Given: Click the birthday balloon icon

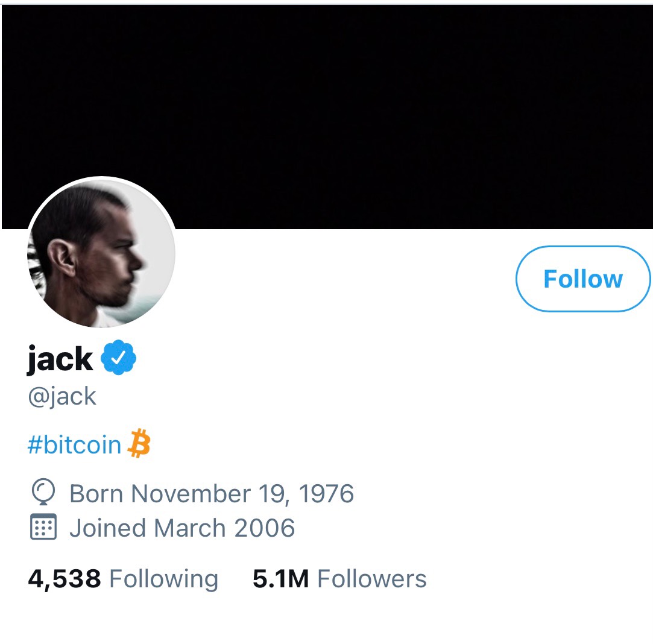Looking at the screenshot, I should pyautogui.click(x=43, y=492).
